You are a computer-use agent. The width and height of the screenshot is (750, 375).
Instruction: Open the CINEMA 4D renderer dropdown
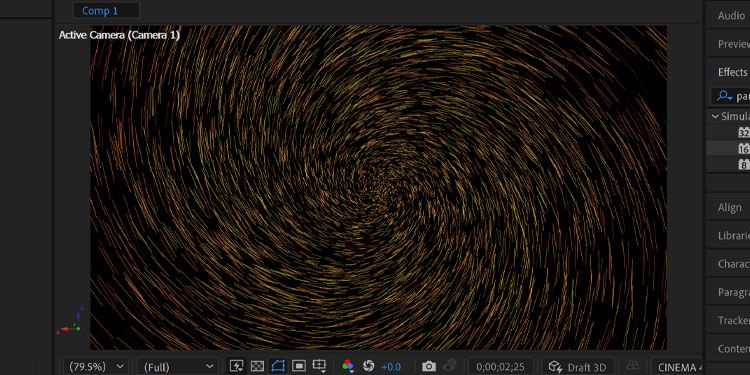pos(678,367)
